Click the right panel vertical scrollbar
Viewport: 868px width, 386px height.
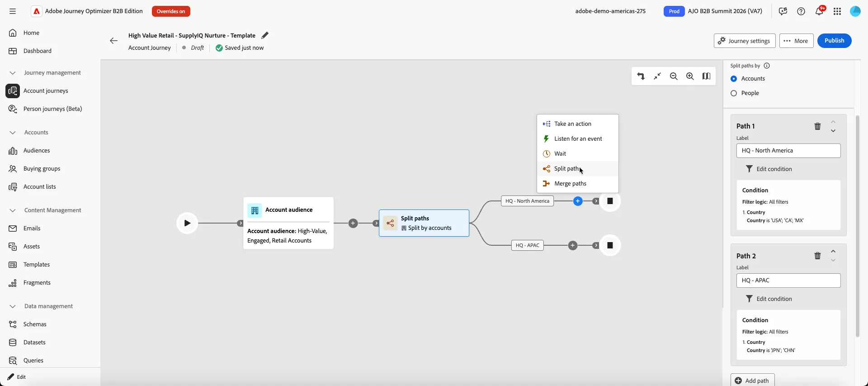[x=857, y=226]
